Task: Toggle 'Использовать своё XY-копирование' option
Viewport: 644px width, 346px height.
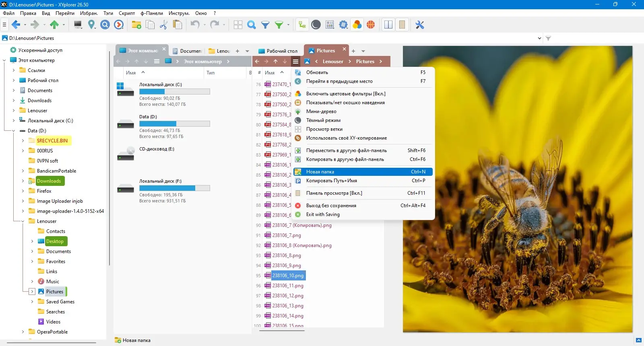Action: (x=347, y=138)
